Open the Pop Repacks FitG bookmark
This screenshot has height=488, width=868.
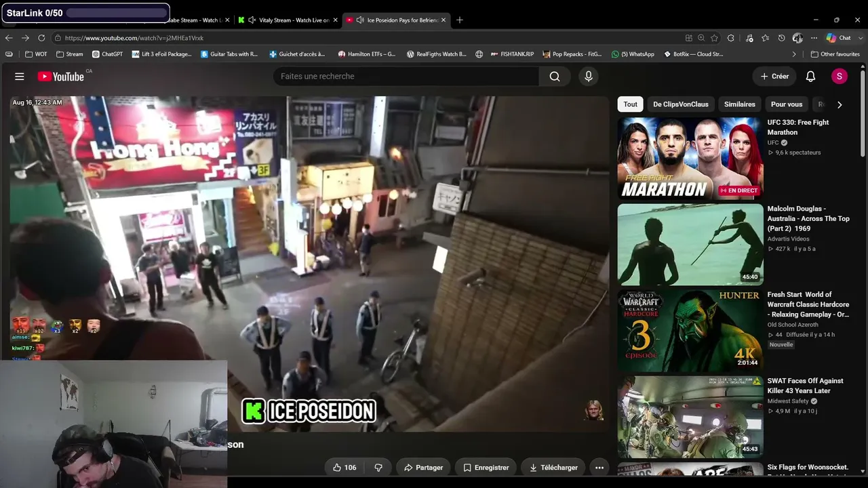(572, 54)
